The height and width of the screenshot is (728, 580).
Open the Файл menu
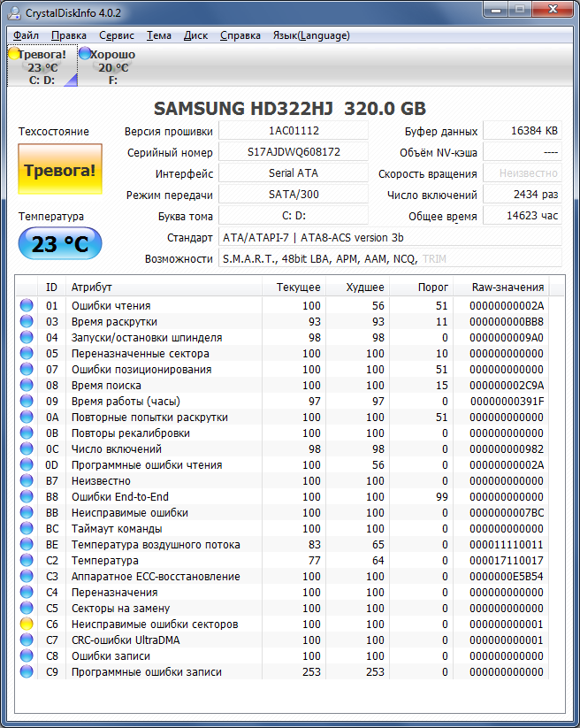pyautogui.click(x=26, y=35)
